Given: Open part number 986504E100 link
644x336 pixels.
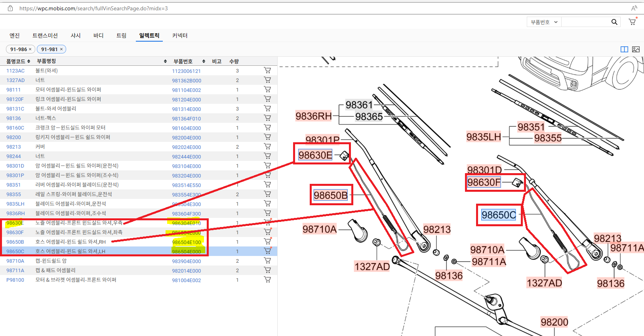Looking at the screenshot, I should coord(187,242).
